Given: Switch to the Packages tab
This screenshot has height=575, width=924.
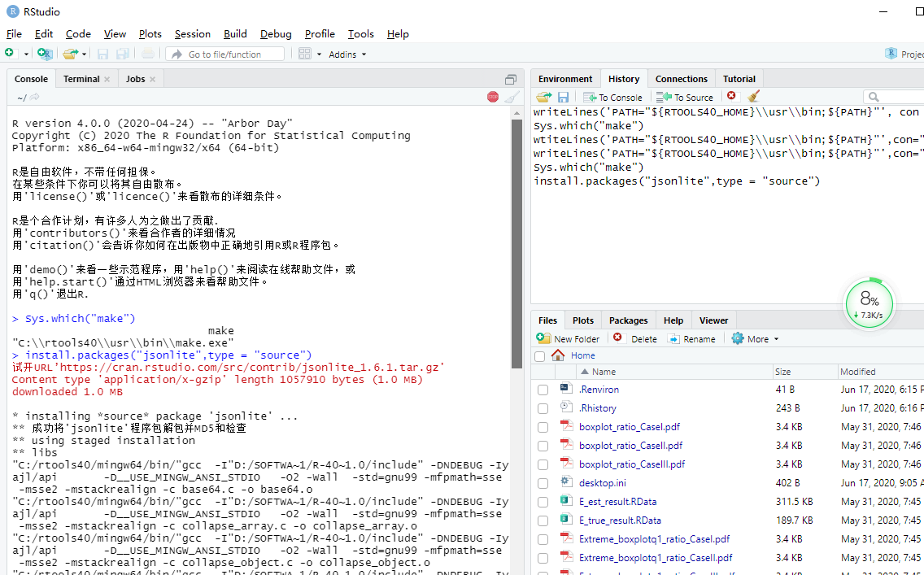Looking at the screenshot, I should click(x=628, y=320).
